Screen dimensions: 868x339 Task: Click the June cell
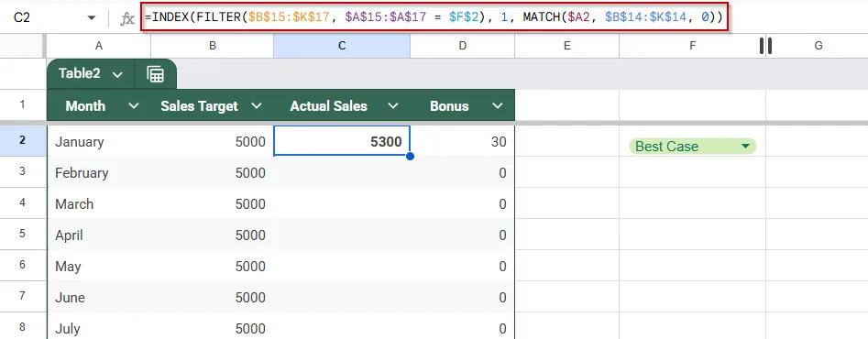point(99,297)
